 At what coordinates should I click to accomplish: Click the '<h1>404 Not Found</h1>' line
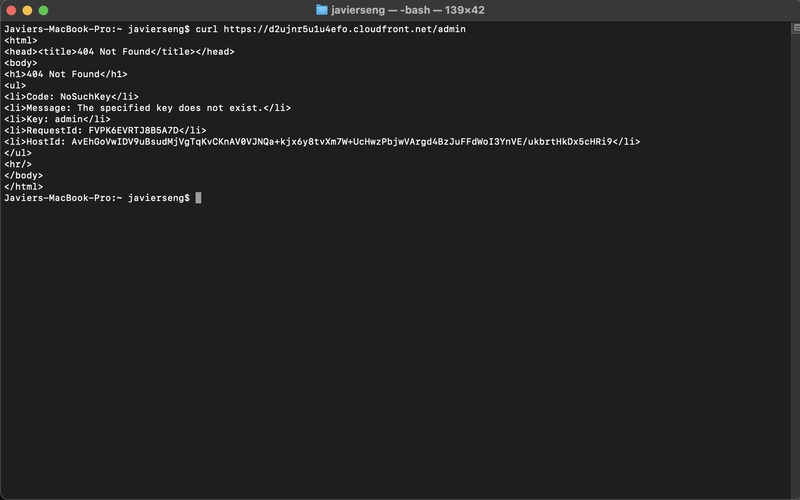(66, 74)
